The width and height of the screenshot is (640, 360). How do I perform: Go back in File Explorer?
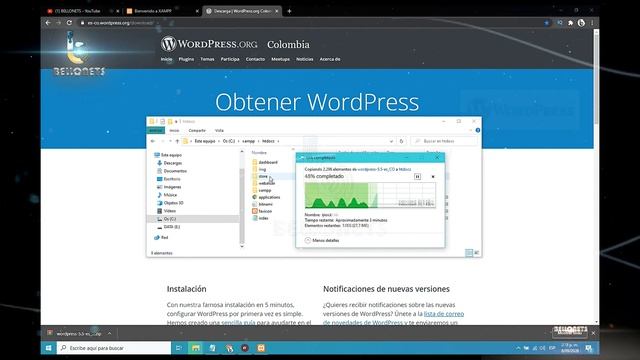coord(153,141)
